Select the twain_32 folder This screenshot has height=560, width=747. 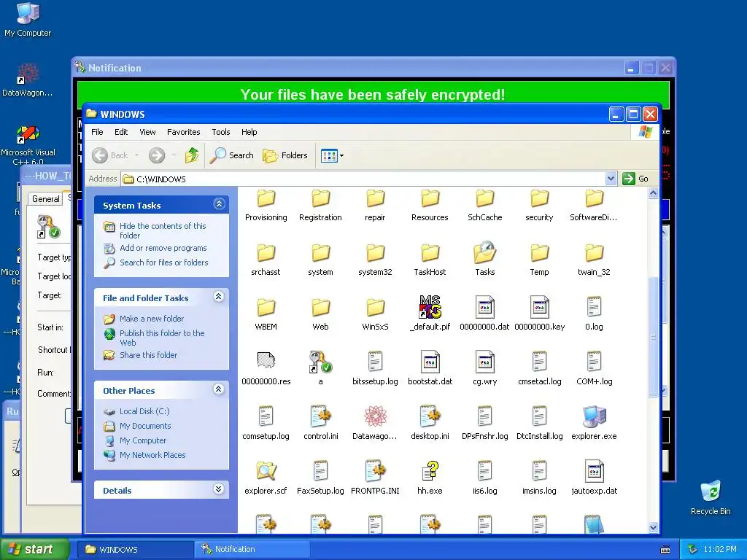point(594,260)
